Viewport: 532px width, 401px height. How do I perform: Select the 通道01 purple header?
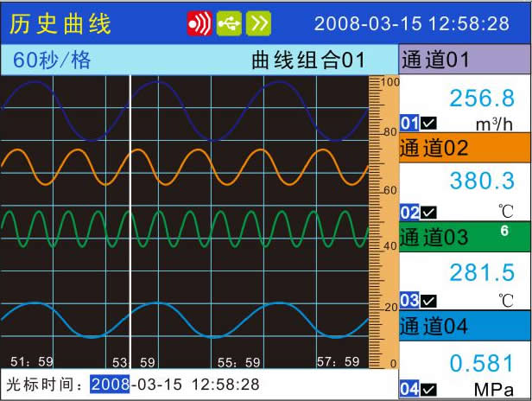[465, 60]
